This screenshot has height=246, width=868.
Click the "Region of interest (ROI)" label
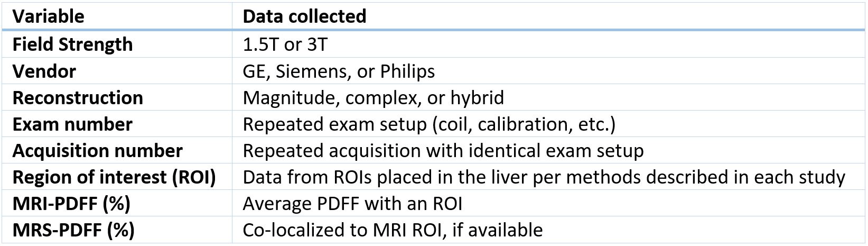114,177
